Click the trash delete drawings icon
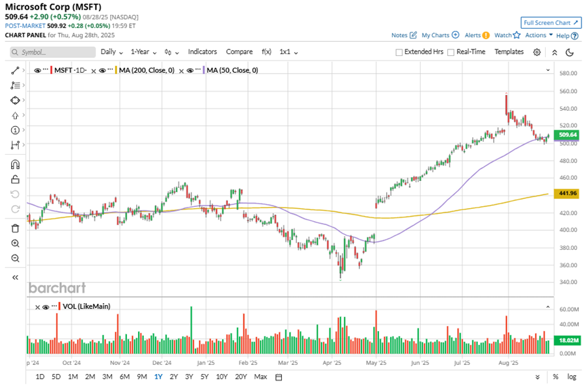 [15, 228]
